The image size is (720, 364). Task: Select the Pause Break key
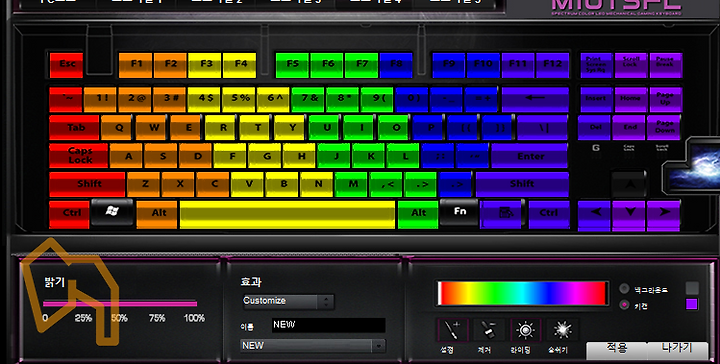coord(665,65)
